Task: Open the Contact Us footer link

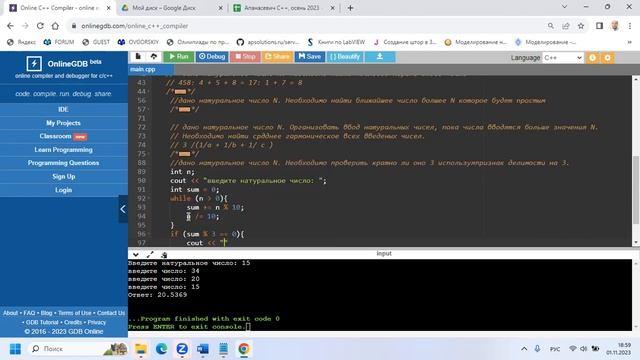Action: (x=111, y=313)
